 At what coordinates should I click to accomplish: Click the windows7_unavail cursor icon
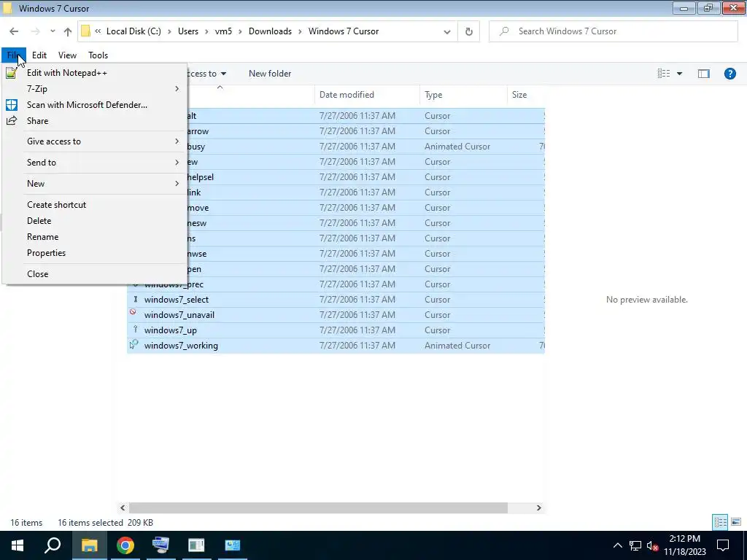pyautogui.click(x=133, y=312)
